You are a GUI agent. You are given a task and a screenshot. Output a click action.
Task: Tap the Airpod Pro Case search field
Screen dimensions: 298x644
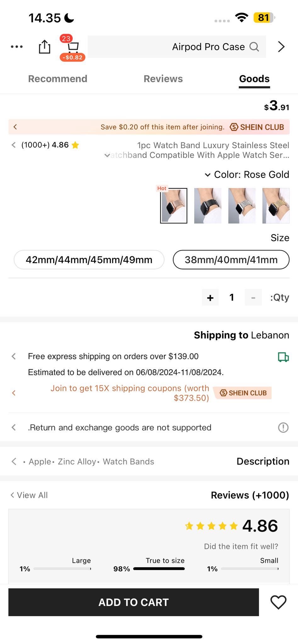coord(176,47)
